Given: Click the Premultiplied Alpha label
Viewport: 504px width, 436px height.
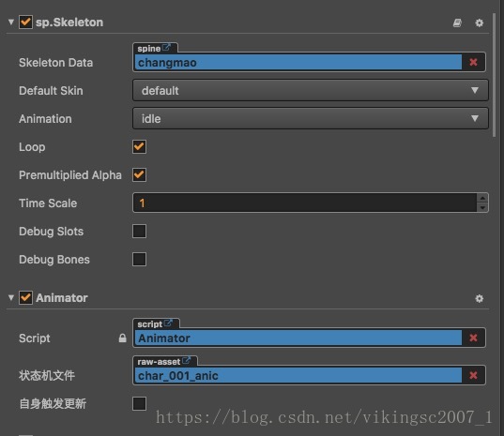Looking at the screenshot, I should [70, 175].
